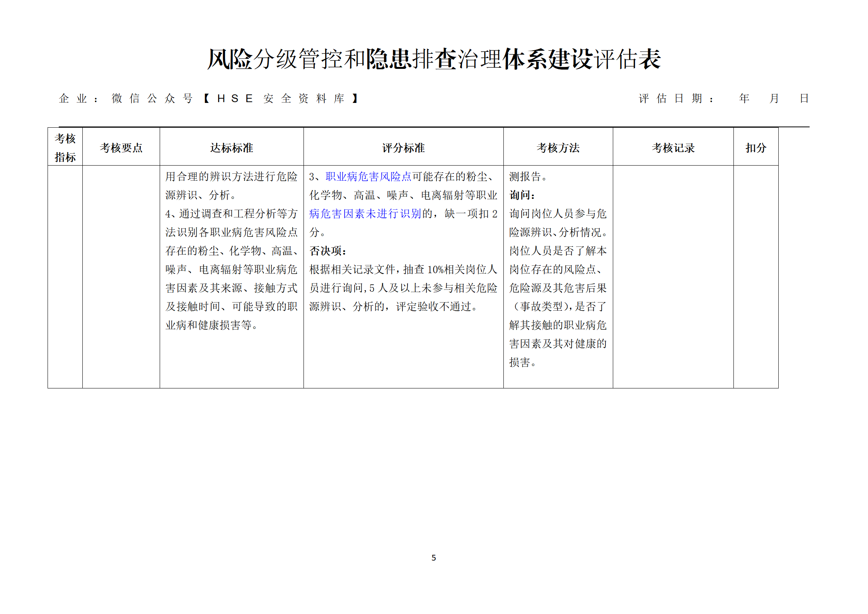Screen dimensions: 868x614
Task: Click page number 5 at bottom
Action: [x=433, y=558]
